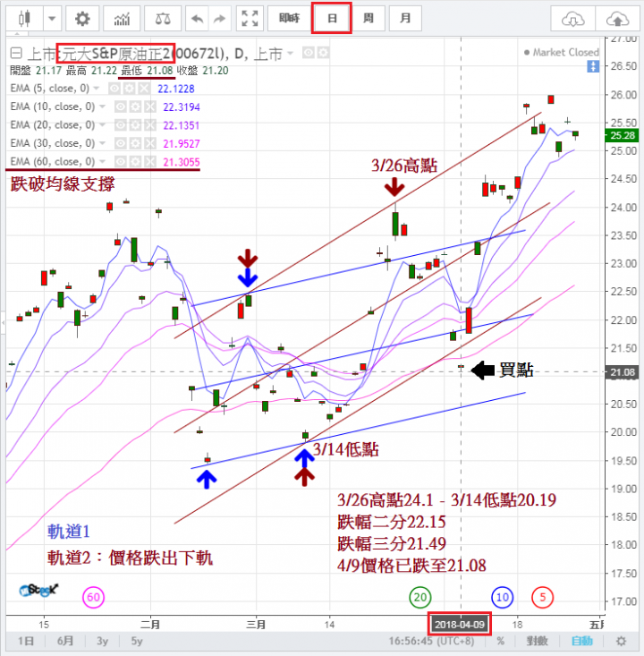This screenshot has width=644, height=656.
Task: Click the EMA 60 value 21.3055
Action: pos(182,162)
